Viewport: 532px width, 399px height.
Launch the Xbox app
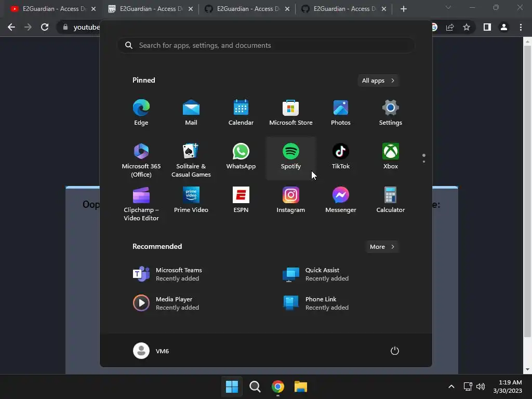(x=391, y=157)
